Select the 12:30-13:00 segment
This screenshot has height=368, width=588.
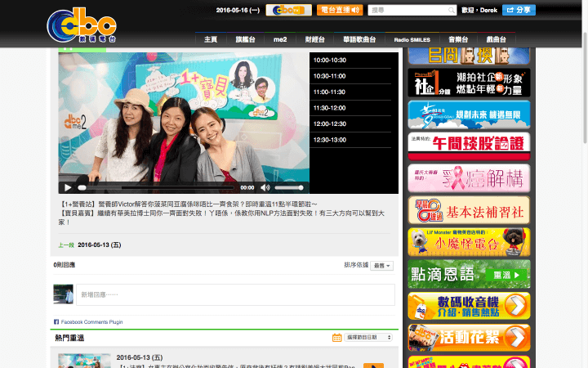coord(352,140)
